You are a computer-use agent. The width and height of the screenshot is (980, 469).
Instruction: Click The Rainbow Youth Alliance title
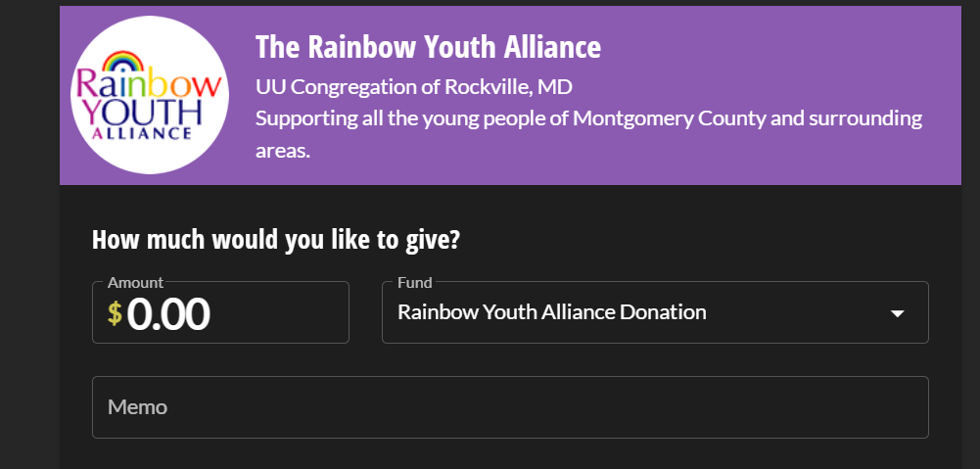428,47
